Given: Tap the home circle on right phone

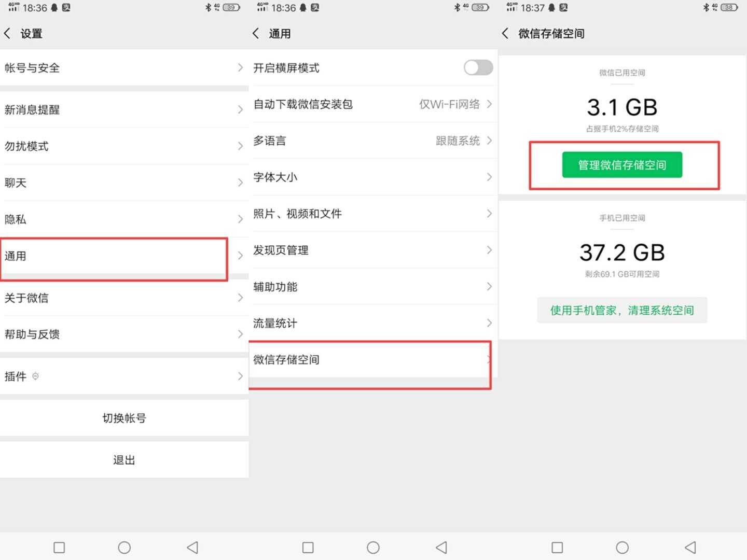Looking at the screenshot, I should coord(622,547).
